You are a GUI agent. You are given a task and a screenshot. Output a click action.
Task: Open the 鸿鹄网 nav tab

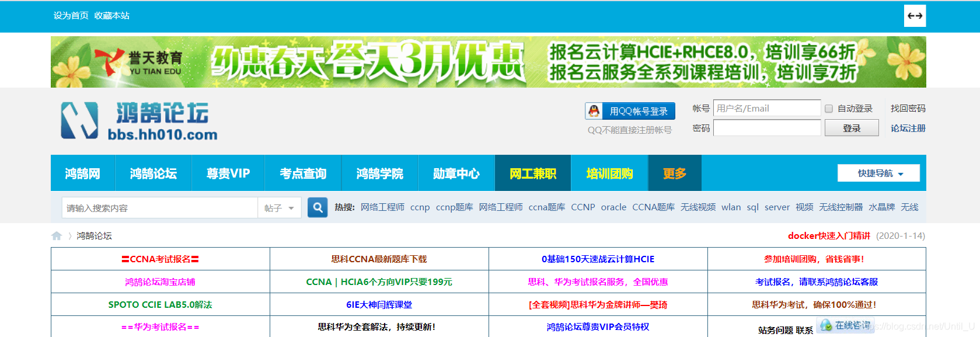click(x=82, y=173)
